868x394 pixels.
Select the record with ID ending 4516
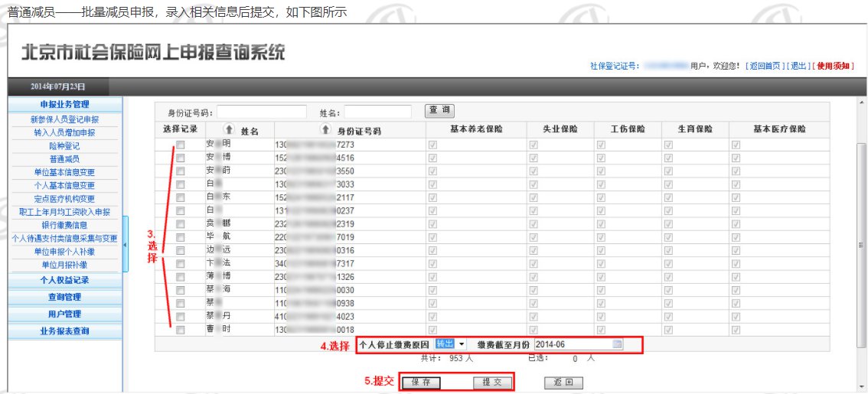[181, 158]
